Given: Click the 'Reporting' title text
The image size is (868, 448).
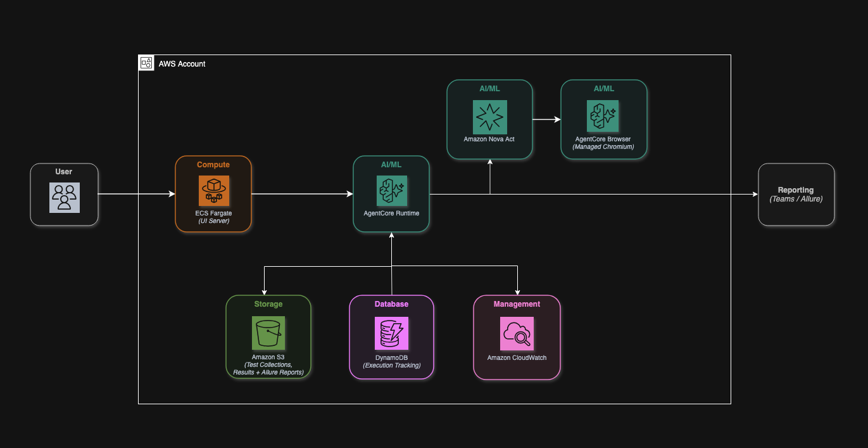Looking at the screenshot, I should (796, 190).
